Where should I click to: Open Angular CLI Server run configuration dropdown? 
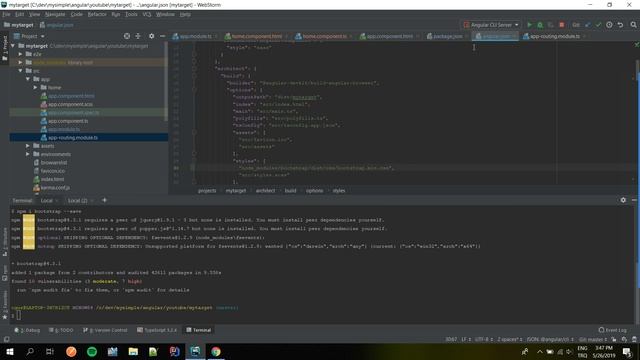(491, 25)
